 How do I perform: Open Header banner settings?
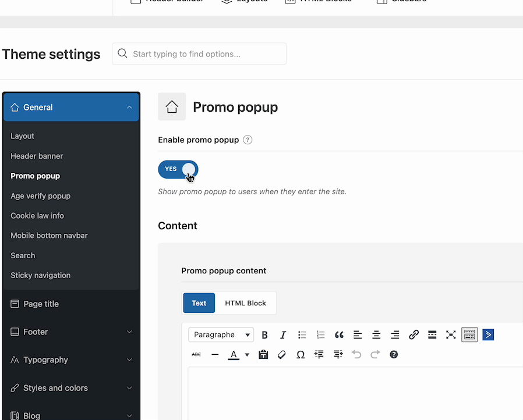click(37, 156)
